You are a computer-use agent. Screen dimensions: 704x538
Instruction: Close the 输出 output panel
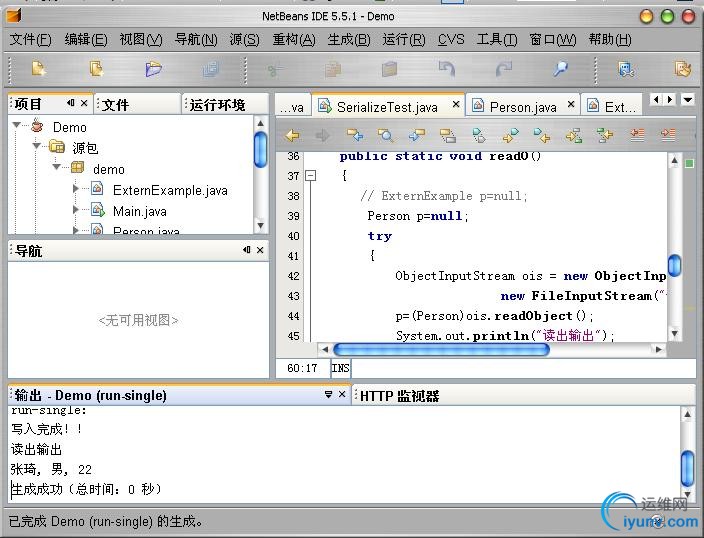tap(342, 394)
